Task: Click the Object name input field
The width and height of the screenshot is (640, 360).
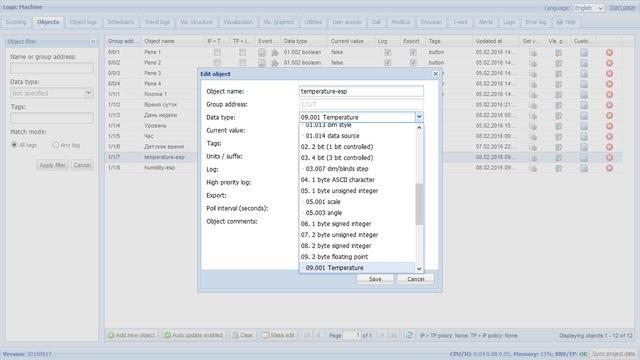Action: [x=361, y=91]
